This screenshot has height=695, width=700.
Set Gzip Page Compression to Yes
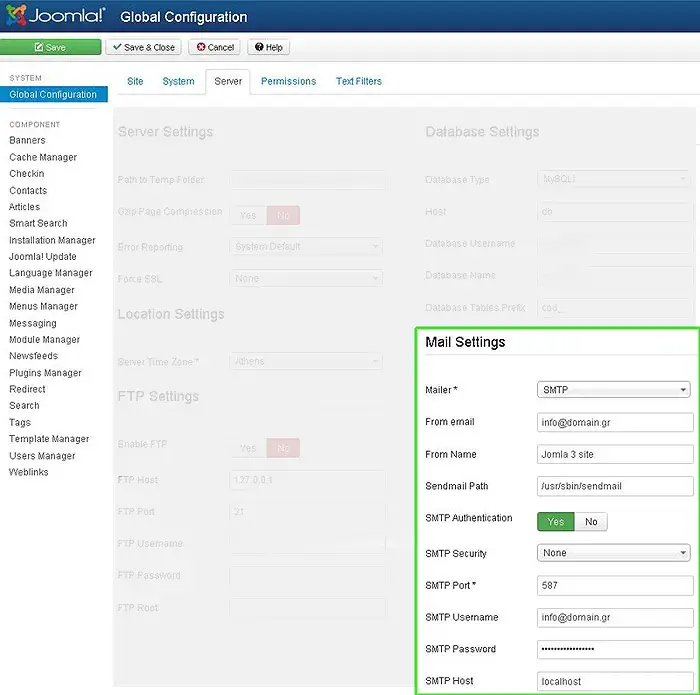[248, 215]
